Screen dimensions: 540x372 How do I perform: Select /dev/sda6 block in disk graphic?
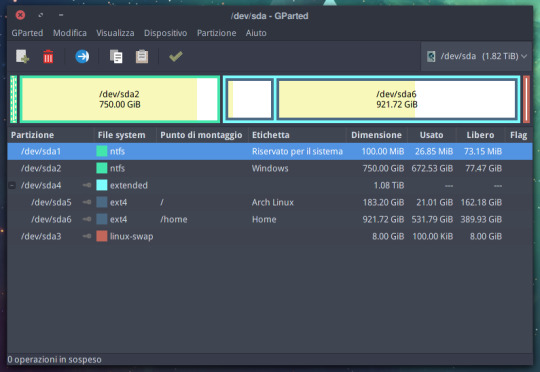click(x=397, y=99)
